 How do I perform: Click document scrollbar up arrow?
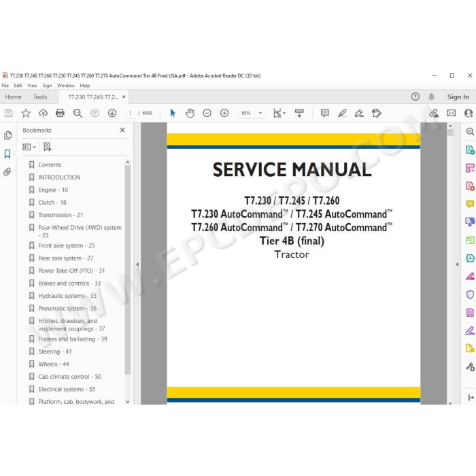pyautogui.click(x=450, y=126)
